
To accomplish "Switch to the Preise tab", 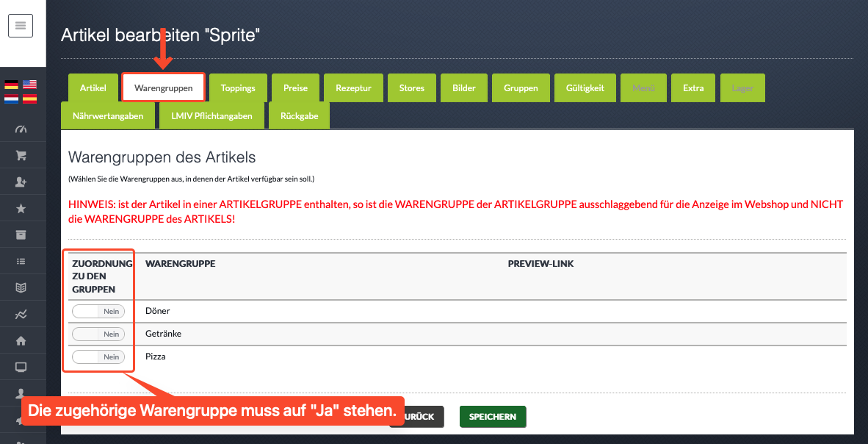I will [x=296, y=87].
